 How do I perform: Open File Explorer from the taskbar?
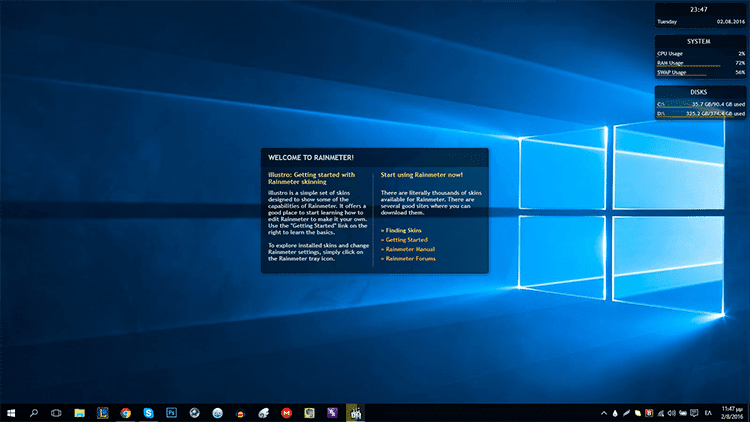tap(79, 413)
